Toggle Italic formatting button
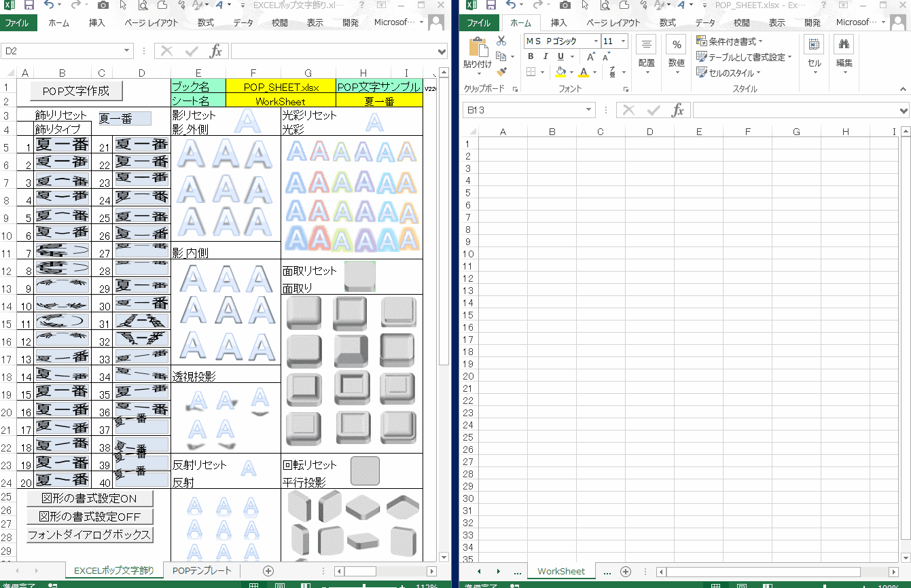The image size is (911, 588). click(546, 57)
